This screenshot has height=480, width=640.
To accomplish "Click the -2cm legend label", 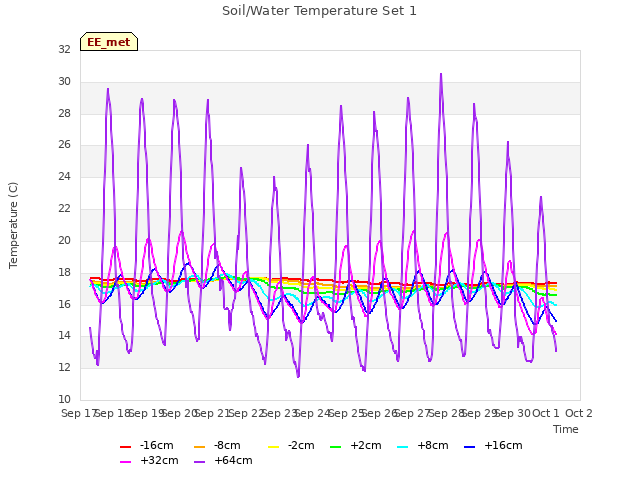I will [301, 445].
